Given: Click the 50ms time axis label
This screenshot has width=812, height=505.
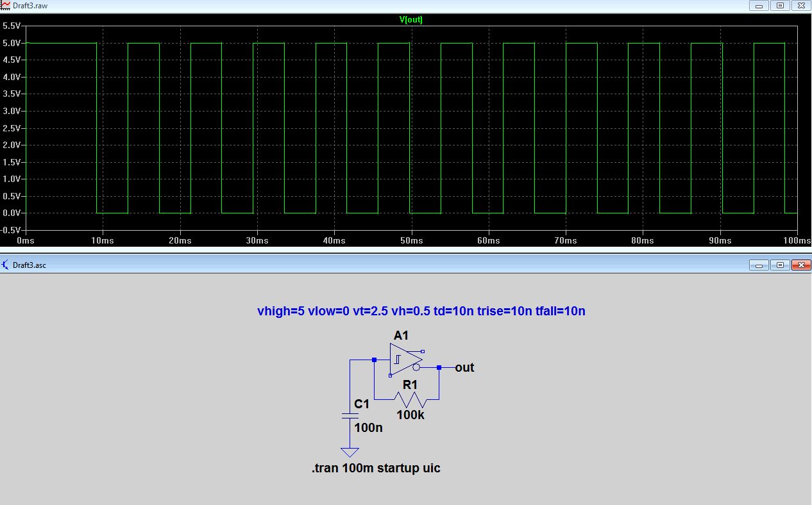Looking at the screenshot, I should click(x=412, y=240).
